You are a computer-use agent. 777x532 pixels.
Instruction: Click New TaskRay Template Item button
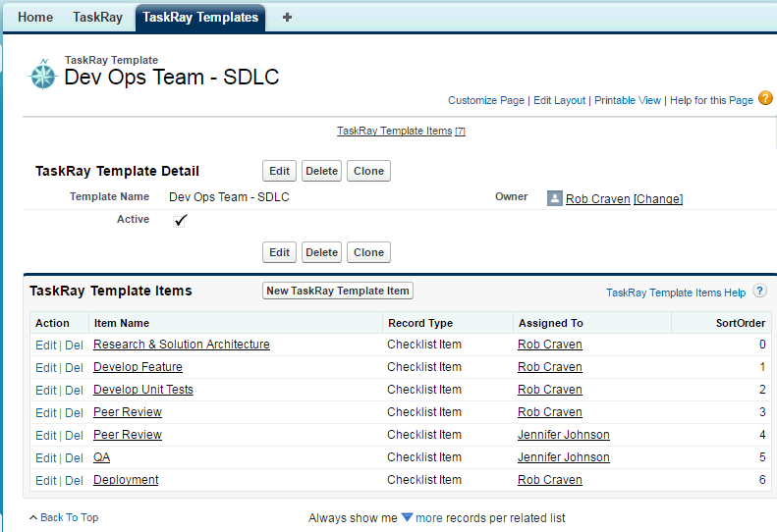pos(338,291)
